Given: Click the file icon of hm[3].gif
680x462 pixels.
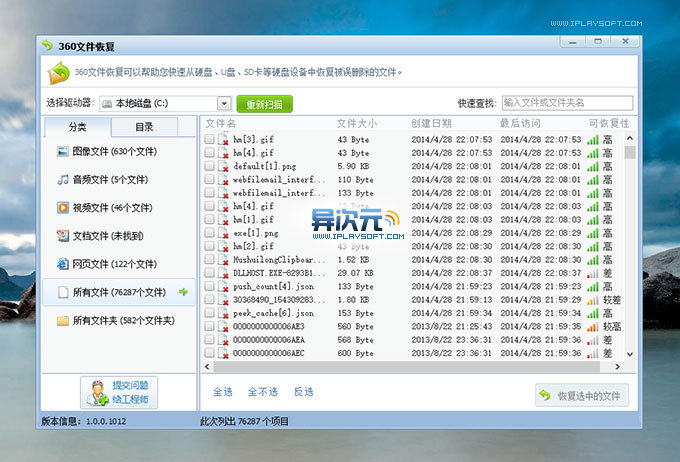Looking at the screenshot, I should (223, 140).
